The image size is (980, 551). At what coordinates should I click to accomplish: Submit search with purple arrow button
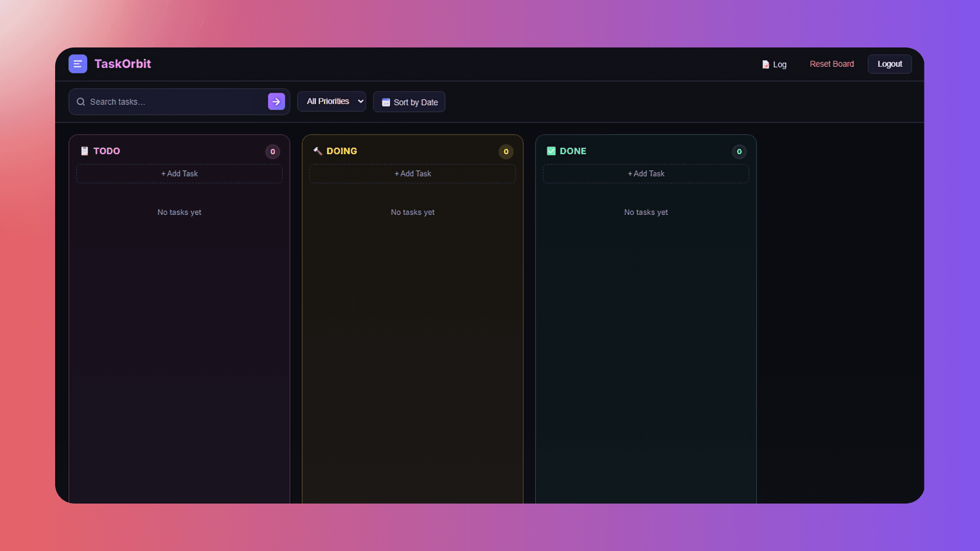276,102
